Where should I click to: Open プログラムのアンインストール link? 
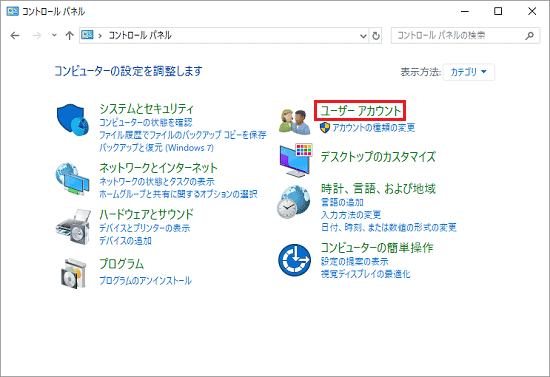(145, 281)
